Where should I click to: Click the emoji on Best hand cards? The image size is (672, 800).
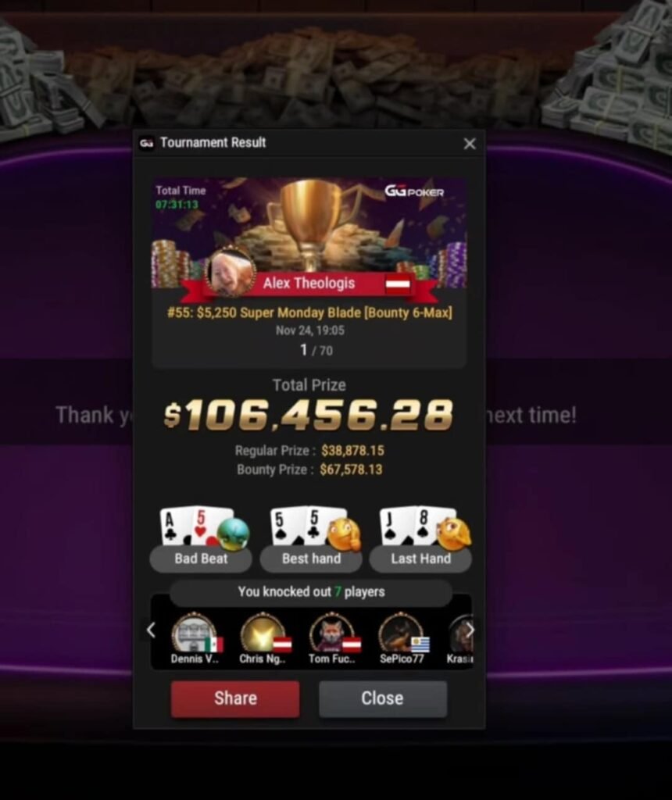(x=344, y=534)
